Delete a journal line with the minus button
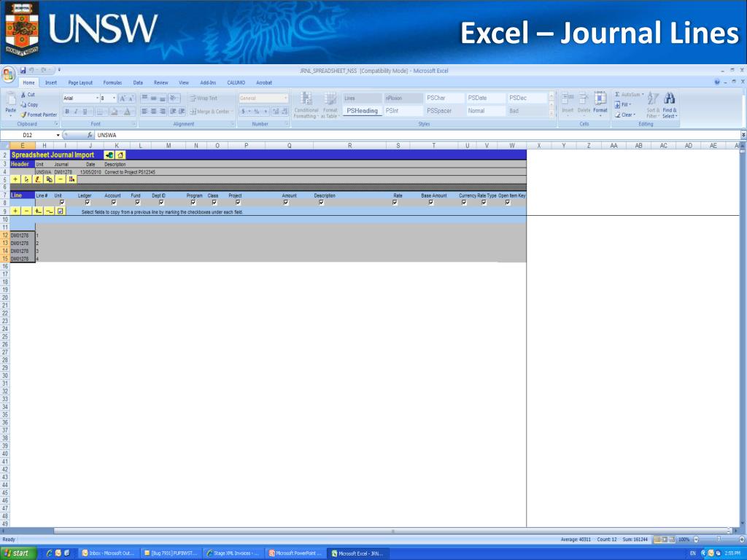 pos(27,211)
